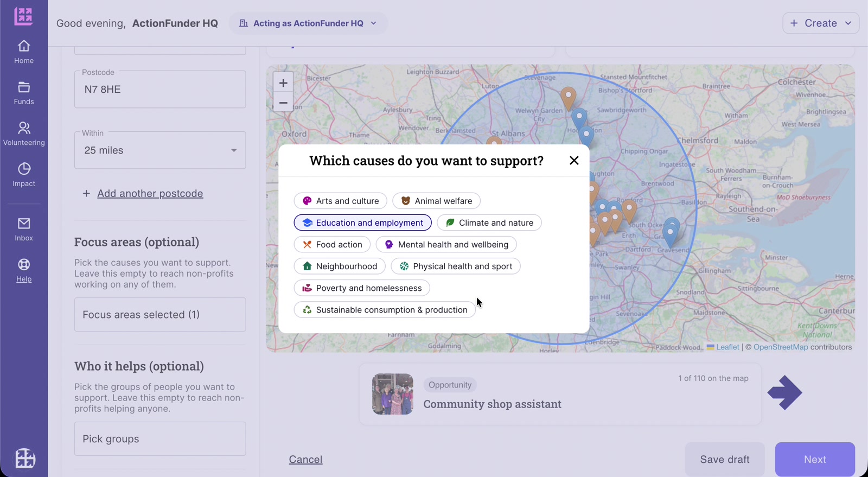
Task: Expand the Acting as ActionFunder HQ switcher
Action: 308,23
